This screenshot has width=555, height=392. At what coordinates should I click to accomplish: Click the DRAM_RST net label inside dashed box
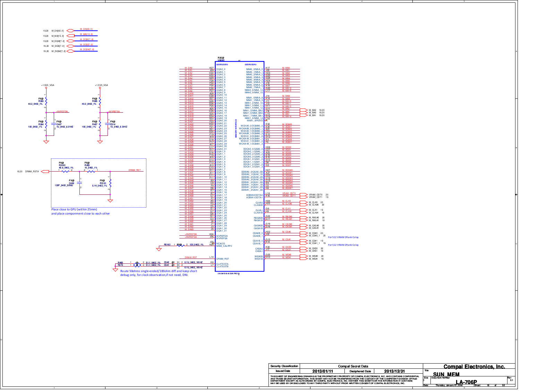[x=135, y=170]
